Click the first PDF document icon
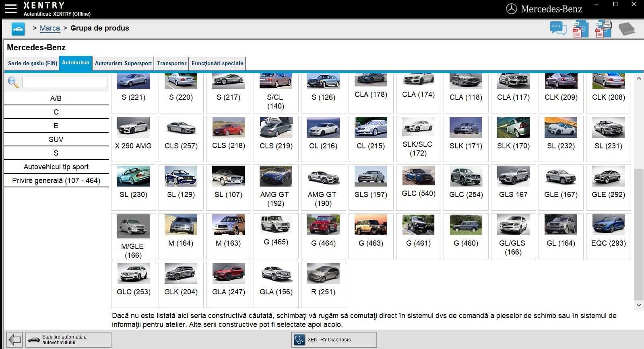644x349 pixels. click(x=580, y=29)
